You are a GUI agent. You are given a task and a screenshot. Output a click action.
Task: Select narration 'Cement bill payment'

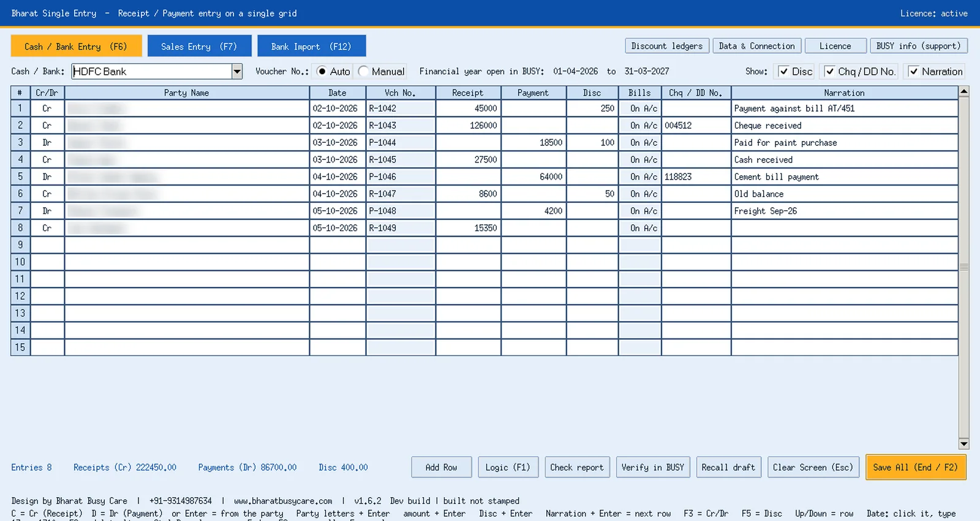click(845, 177)
